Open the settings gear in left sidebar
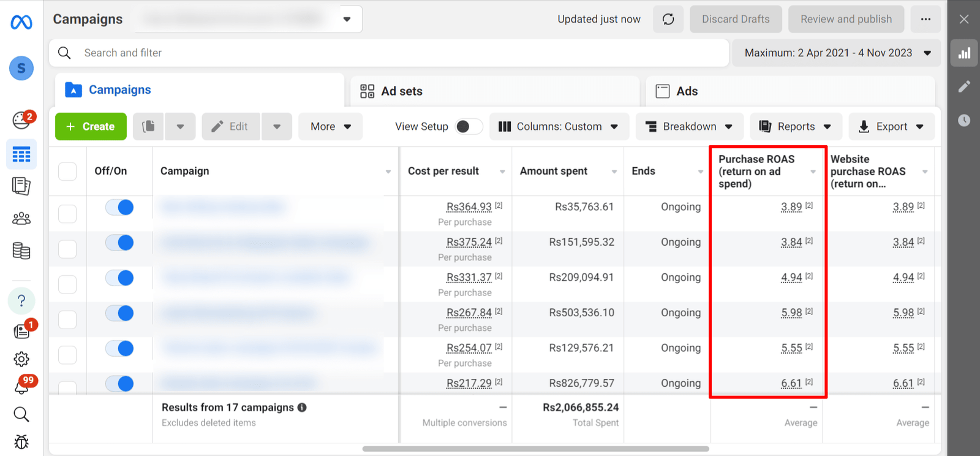The height and width of the screenshot is (456, 980). (21, 359)
